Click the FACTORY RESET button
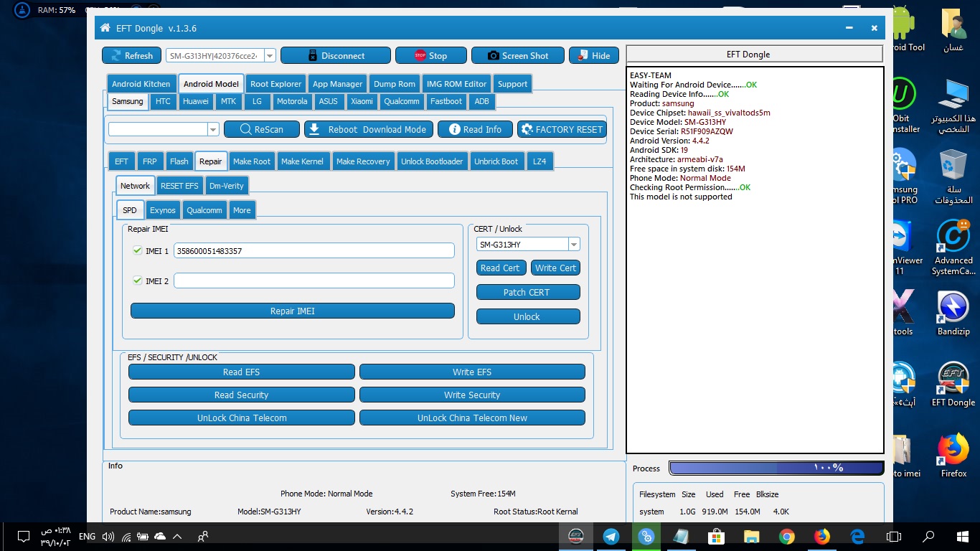Image resolution: width=980 pixels, height=551 pixels. coord(562,129)
